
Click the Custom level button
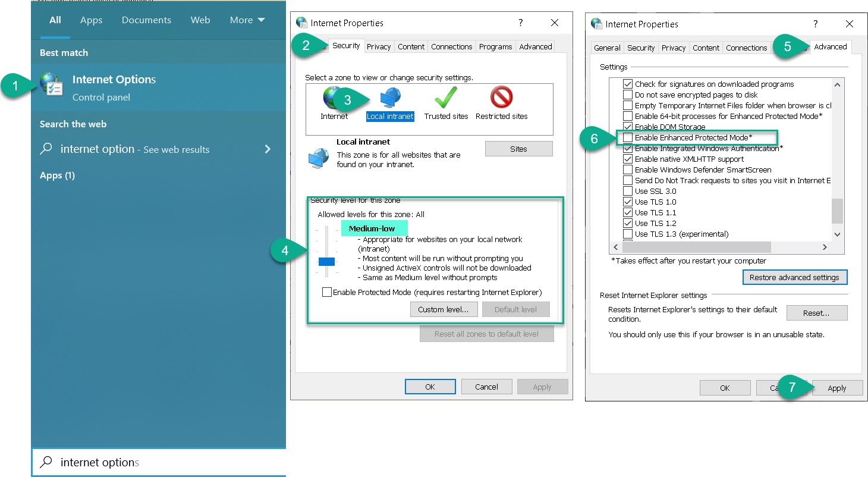click(443, 309)
